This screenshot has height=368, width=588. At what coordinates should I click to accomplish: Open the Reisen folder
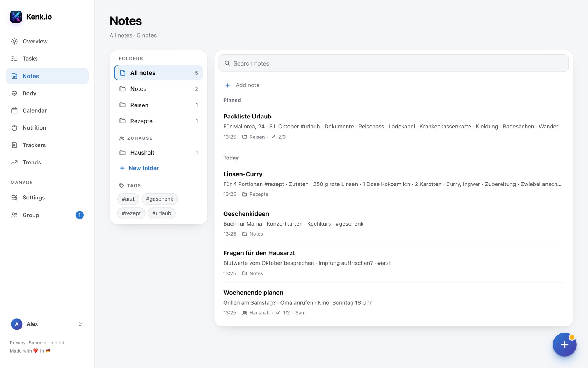(x=158, y=105)
